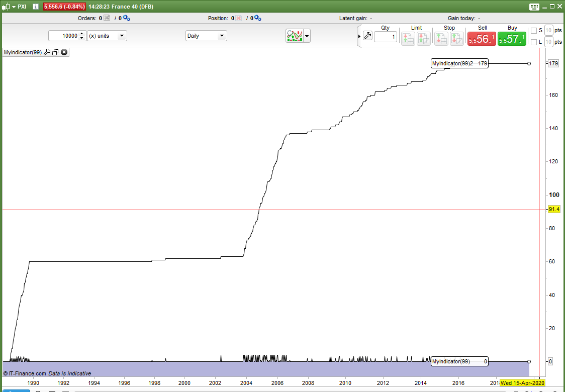Click the red Sell 5,556.1 button
Viewport: 565px width, 392px height.
(x=482, y=39)
